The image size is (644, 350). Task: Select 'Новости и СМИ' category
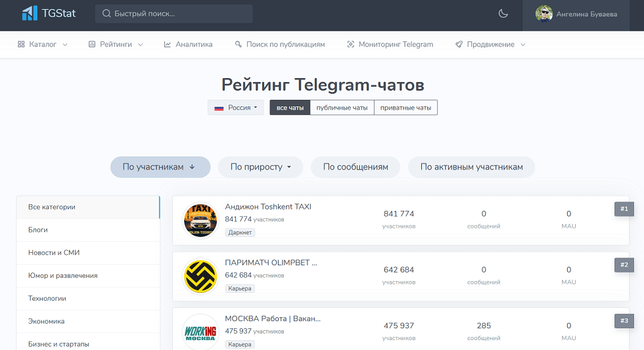pyautogui.click(x=54, y=253)
